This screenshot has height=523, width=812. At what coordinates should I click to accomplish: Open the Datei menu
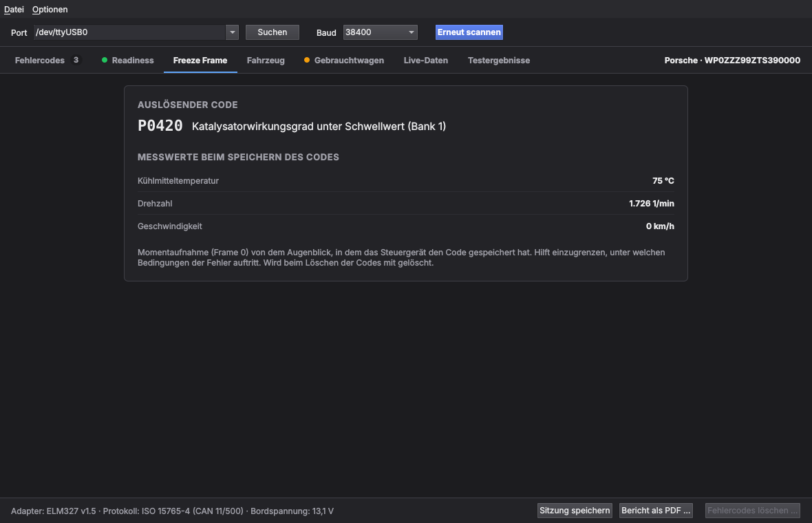click(14, 10)
